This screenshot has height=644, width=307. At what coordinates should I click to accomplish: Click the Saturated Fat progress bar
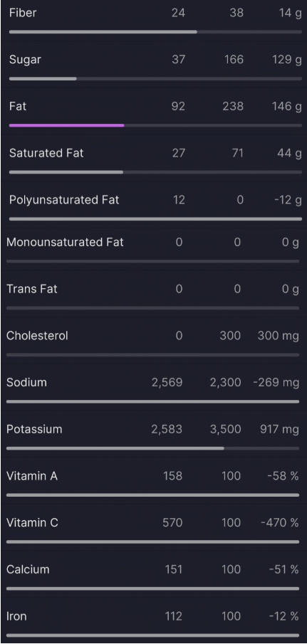point(155,172)
